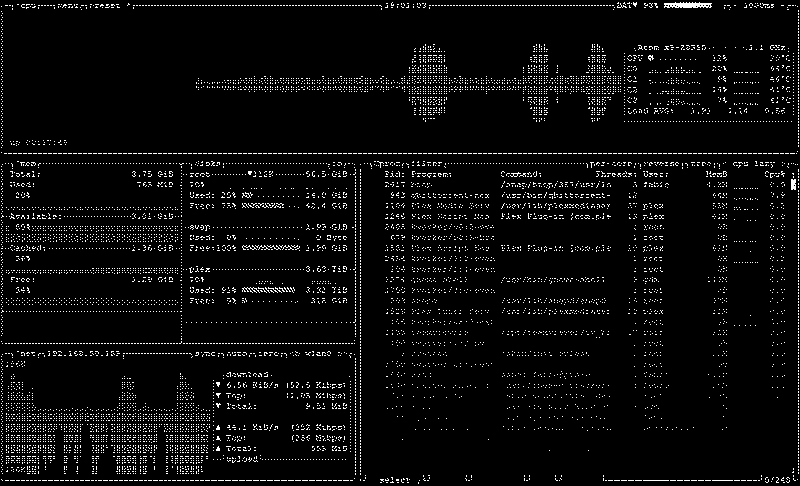800x486 pixels.
Task: Click the Available memory line
Action: point(92,216)
